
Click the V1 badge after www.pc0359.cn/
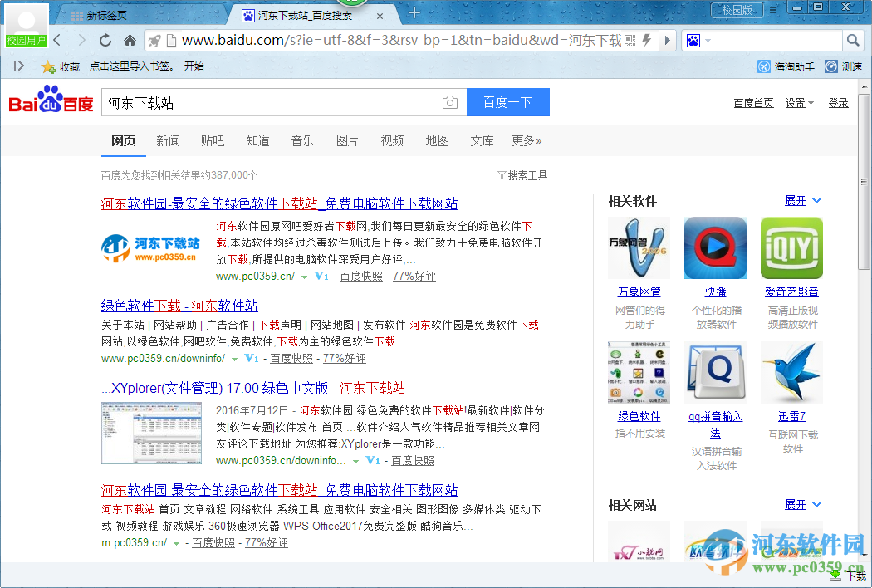click(321, 276)
